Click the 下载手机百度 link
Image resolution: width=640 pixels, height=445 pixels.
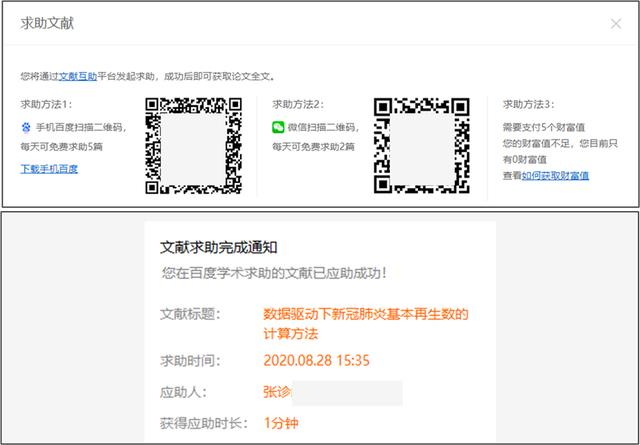pos(49,169)
